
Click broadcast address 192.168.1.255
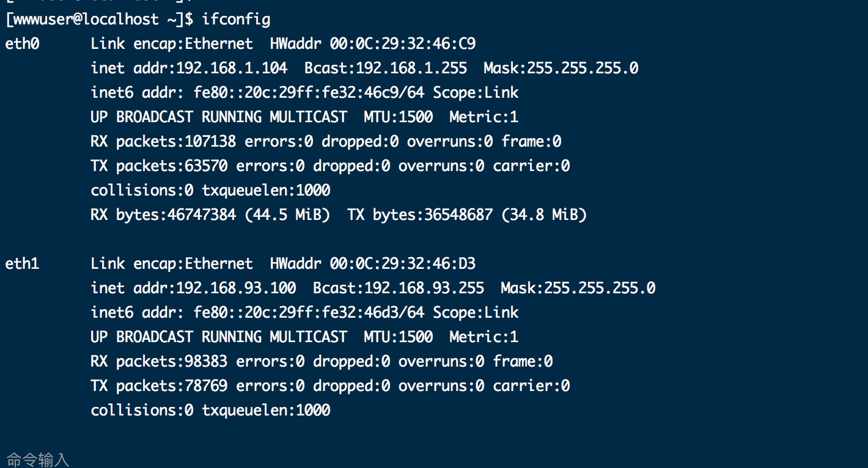click(x=411, y=68)
